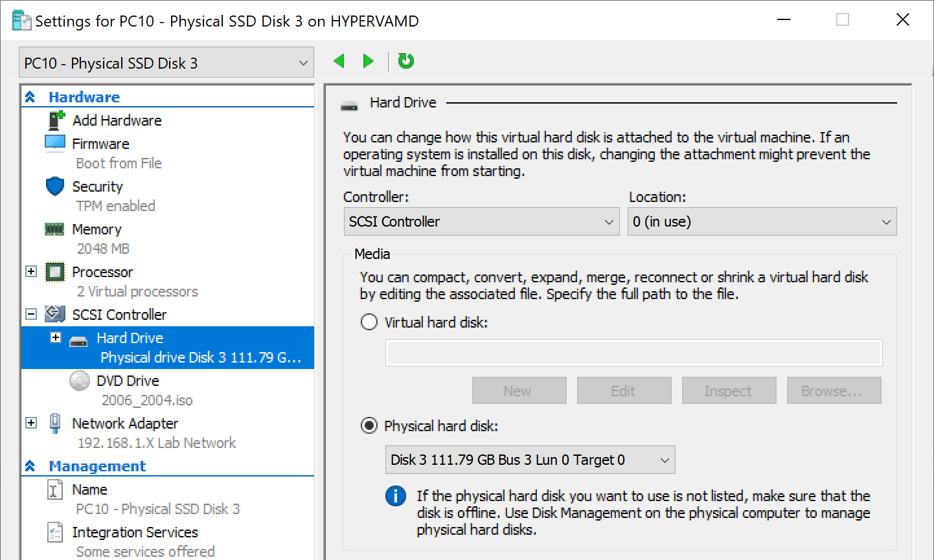Image resolution: width=934 pixels, height=560 pixels.
Task: Select the Physical hard disk radio button
Action: [x=369, y=426]
